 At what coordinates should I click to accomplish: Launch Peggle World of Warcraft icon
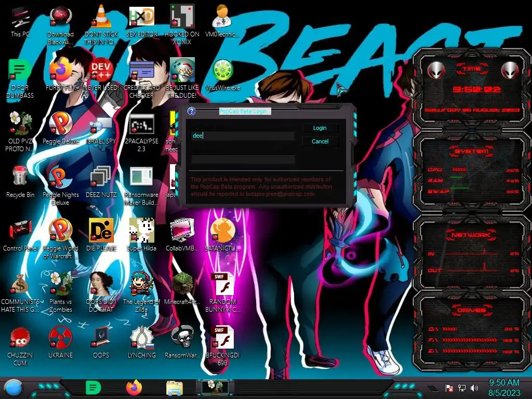coord(60,239)
